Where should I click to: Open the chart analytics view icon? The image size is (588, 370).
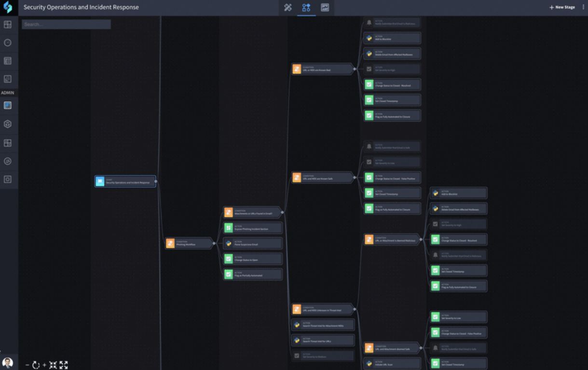tap(325, 7)
